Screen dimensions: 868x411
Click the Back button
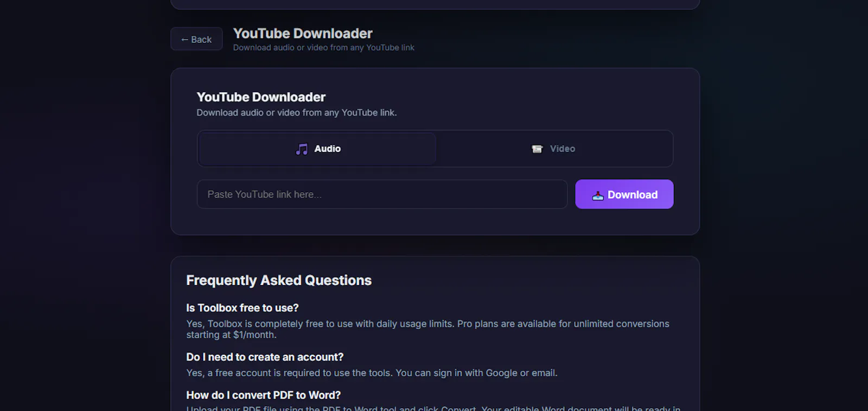point(196,39)
